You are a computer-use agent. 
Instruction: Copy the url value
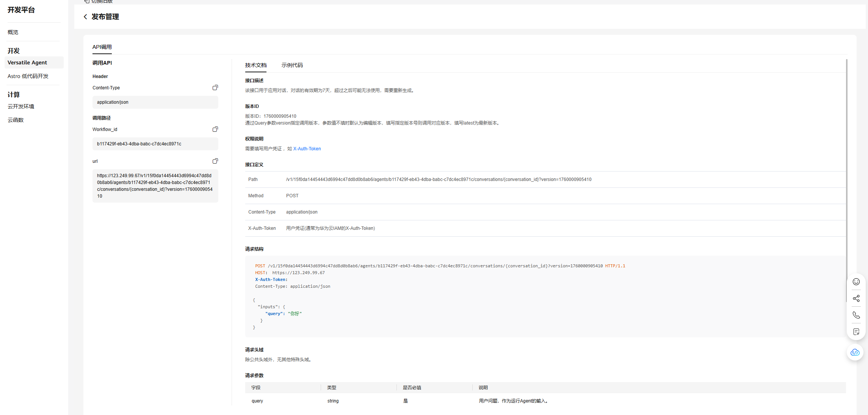pyautogui.click(x=215, y=161)
